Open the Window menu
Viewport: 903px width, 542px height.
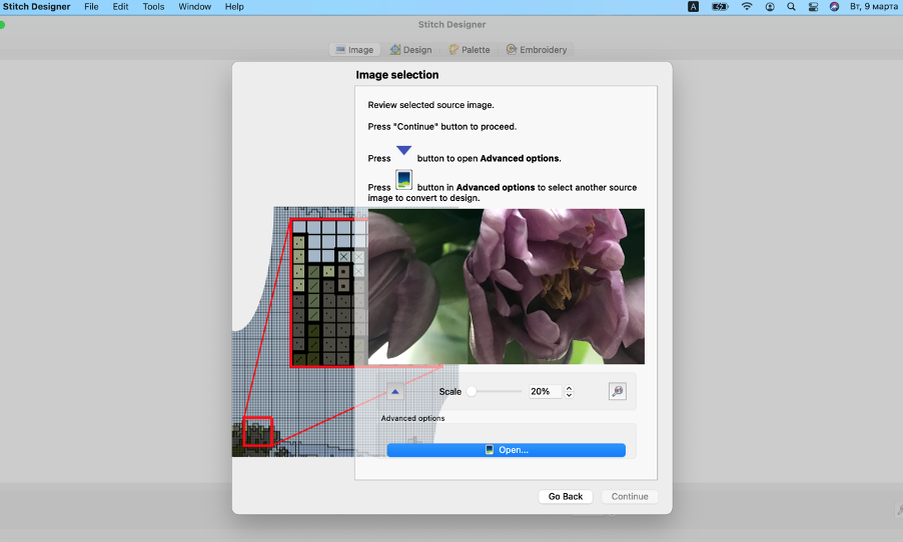195,7
